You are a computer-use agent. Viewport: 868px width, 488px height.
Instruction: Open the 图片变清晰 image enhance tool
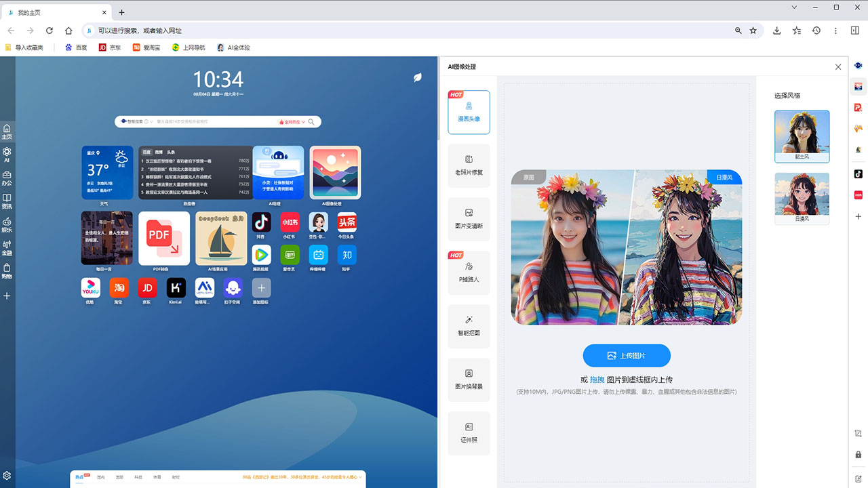click(469, 219)
